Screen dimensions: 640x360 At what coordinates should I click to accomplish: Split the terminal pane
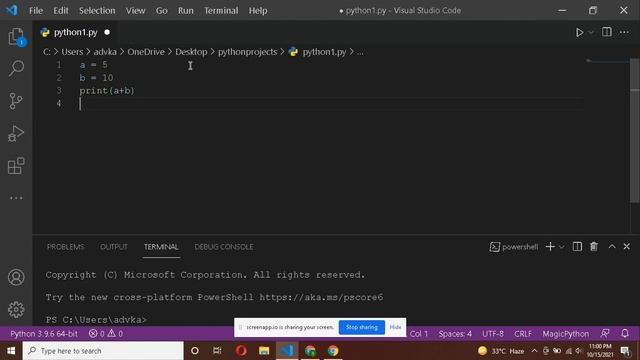(577, 247)
